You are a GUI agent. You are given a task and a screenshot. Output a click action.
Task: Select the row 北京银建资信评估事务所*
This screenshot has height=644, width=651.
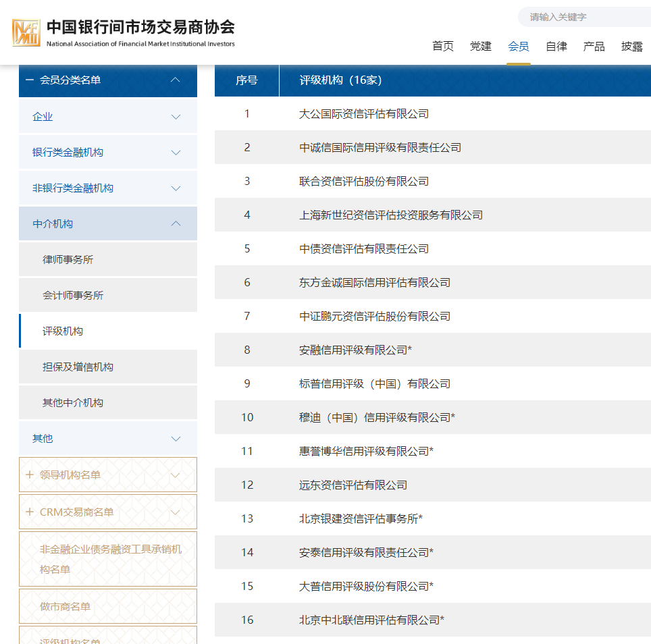433,518
